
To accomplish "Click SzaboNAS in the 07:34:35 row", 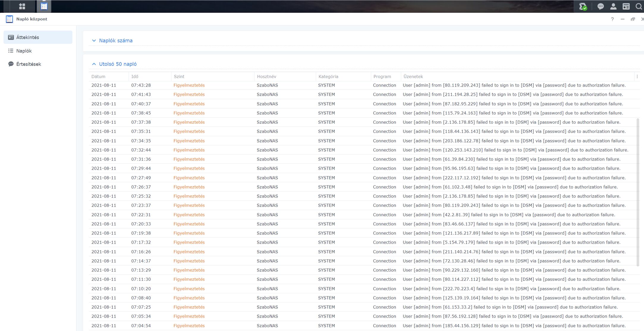I will tap(267, 141).
